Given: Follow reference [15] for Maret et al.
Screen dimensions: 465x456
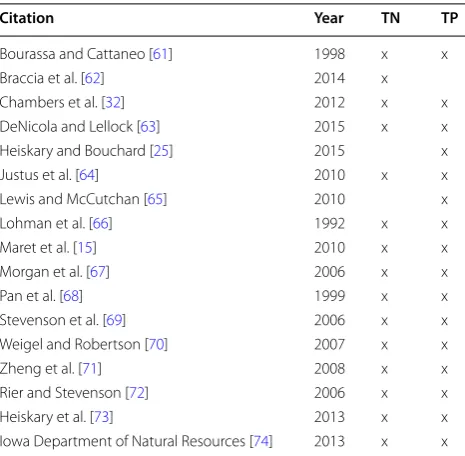Looking at the screenshot, I should (x=85, y=248).
